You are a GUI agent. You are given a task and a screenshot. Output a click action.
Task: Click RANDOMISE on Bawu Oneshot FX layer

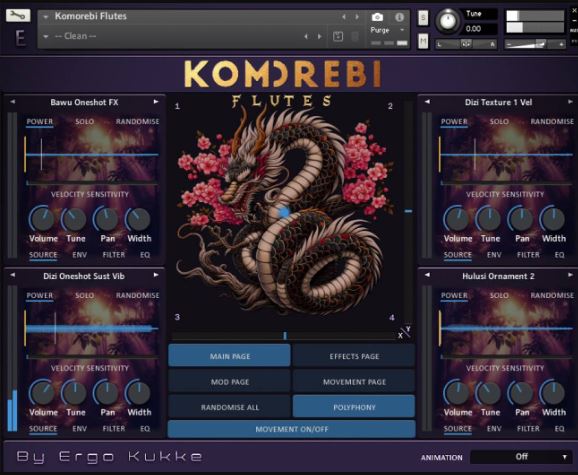click(x=137, y=122)
